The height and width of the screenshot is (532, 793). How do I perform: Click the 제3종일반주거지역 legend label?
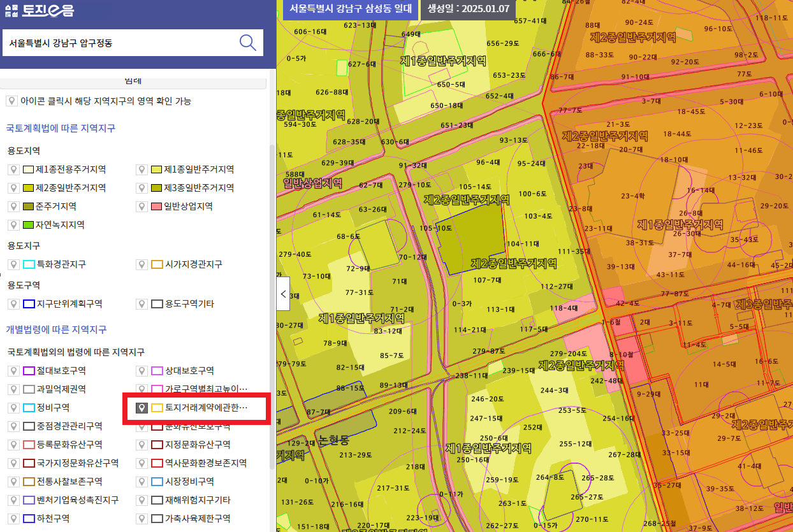coord(199,188)
